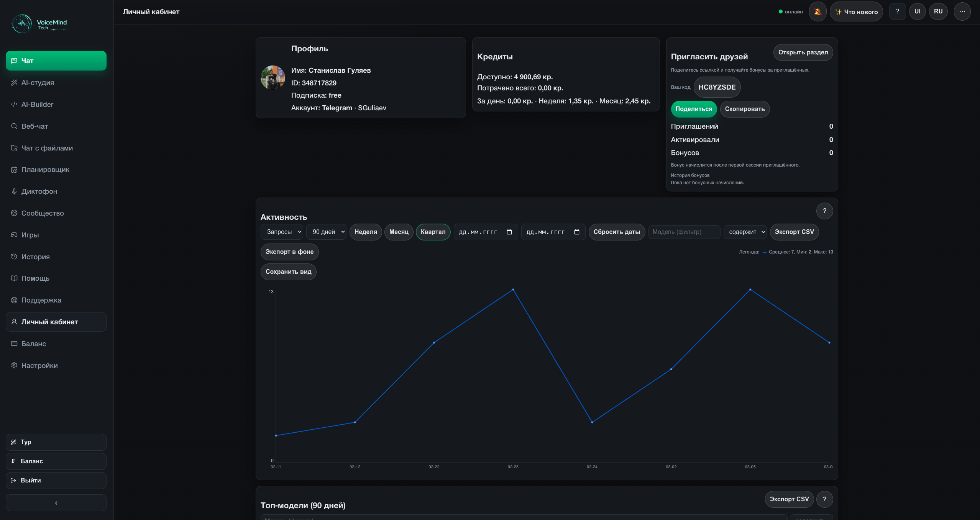Expand the содержит filter mode dropdown
The width and height of the screenshot is (980, 520).
point(745,232)
